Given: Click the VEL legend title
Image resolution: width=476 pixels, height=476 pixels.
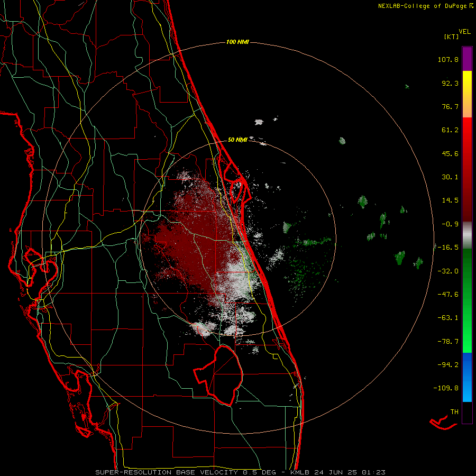Looking at the screenshot, I should 464,32.
